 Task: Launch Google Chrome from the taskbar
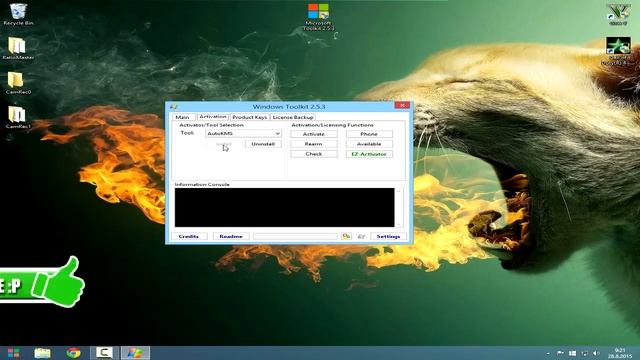click(x=73, y=353)
